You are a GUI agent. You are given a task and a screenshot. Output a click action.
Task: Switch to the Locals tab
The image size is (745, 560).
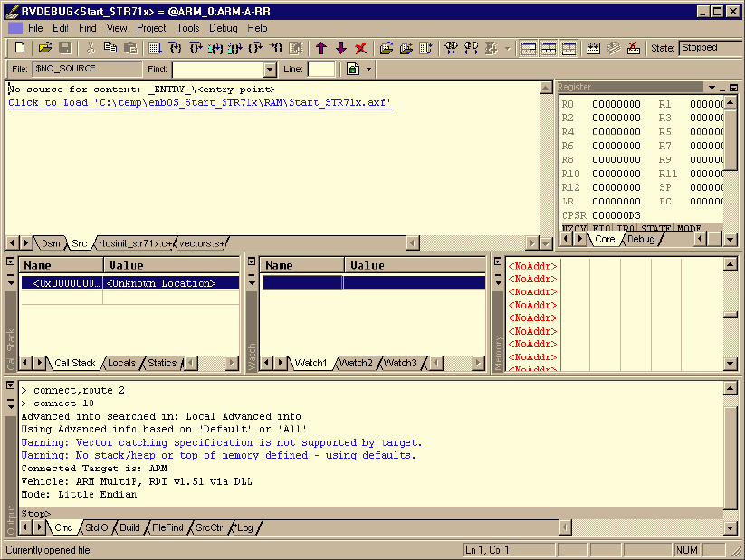click(121, 363)
